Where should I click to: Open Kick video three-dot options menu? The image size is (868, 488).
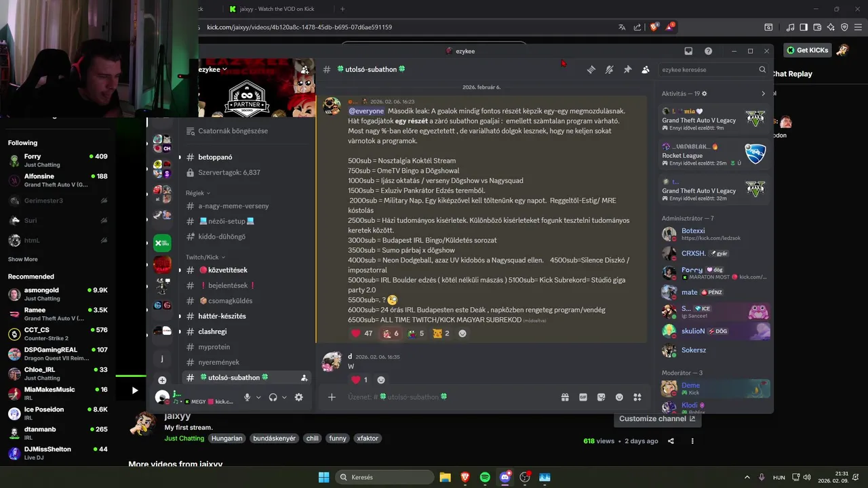(692, 441)
